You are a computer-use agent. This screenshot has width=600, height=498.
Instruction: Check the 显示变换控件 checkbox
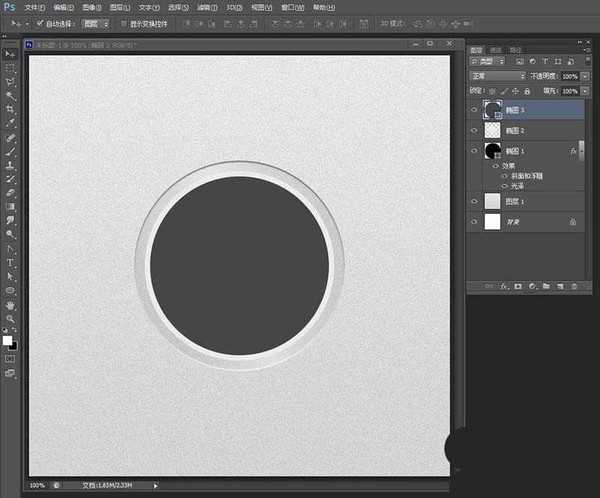click(123, 22)
